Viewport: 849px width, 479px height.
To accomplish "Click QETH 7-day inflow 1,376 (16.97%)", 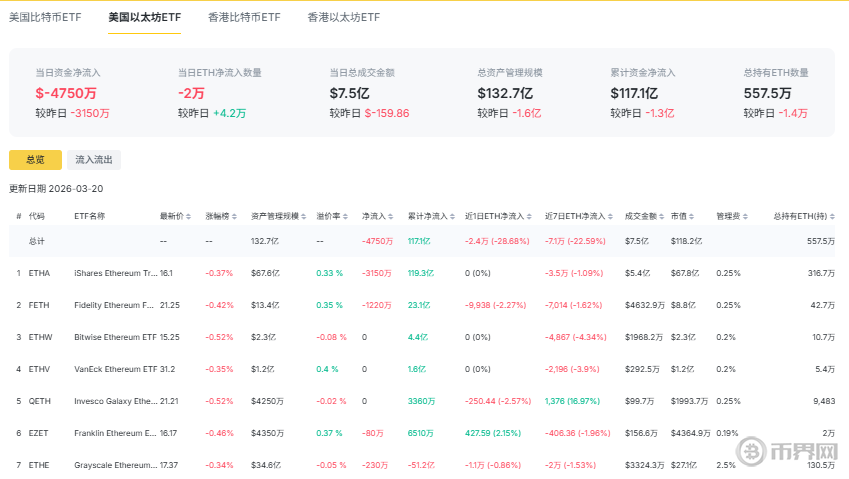I will pos(572,401).
